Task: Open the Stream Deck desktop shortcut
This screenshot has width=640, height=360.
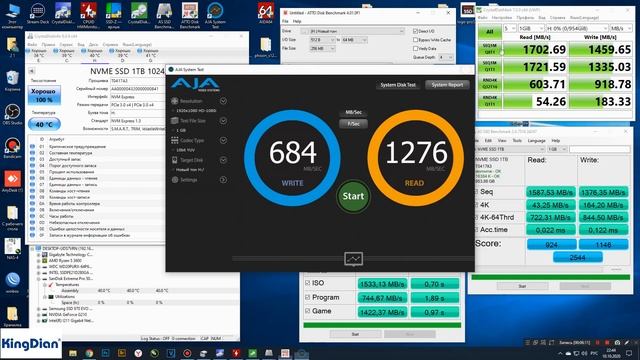Action: click(x=38, y=14)
